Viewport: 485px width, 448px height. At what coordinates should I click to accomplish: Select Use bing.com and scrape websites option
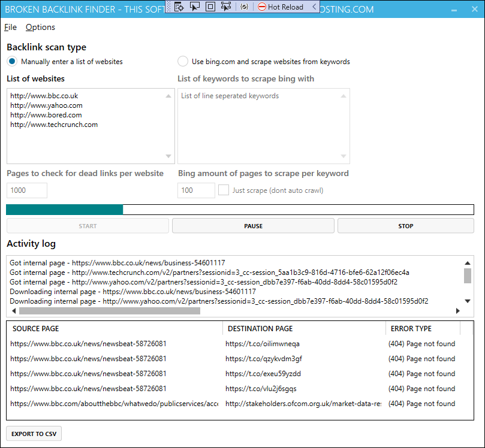264,62
